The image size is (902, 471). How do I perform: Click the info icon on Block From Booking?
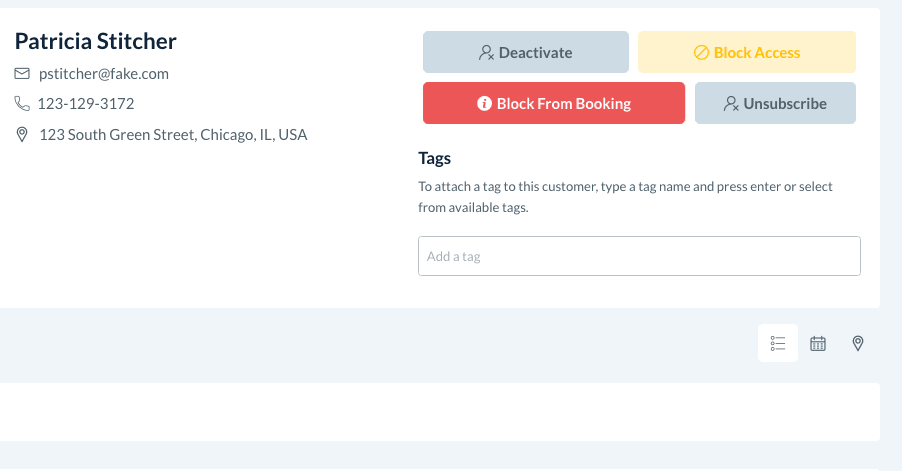pos(484,104)
